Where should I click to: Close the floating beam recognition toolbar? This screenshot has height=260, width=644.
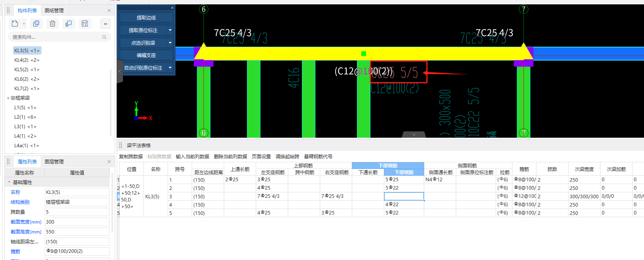(x=172, y=8)
